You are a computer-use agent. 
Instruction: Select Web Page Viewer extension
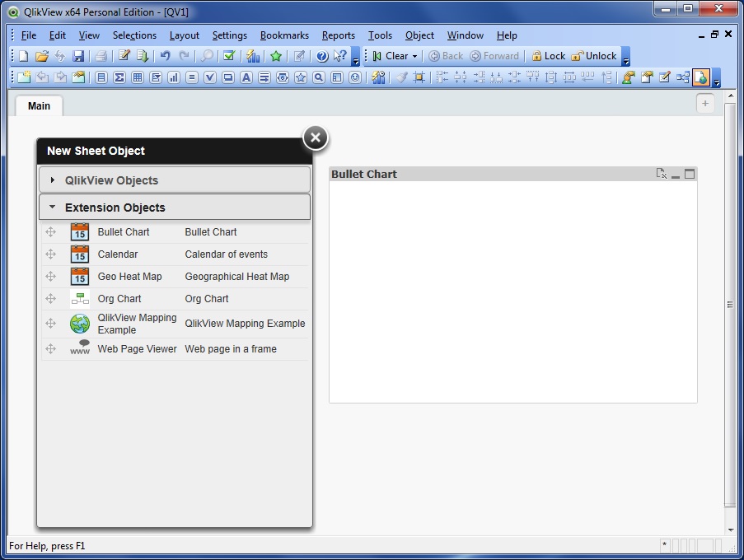175,349
